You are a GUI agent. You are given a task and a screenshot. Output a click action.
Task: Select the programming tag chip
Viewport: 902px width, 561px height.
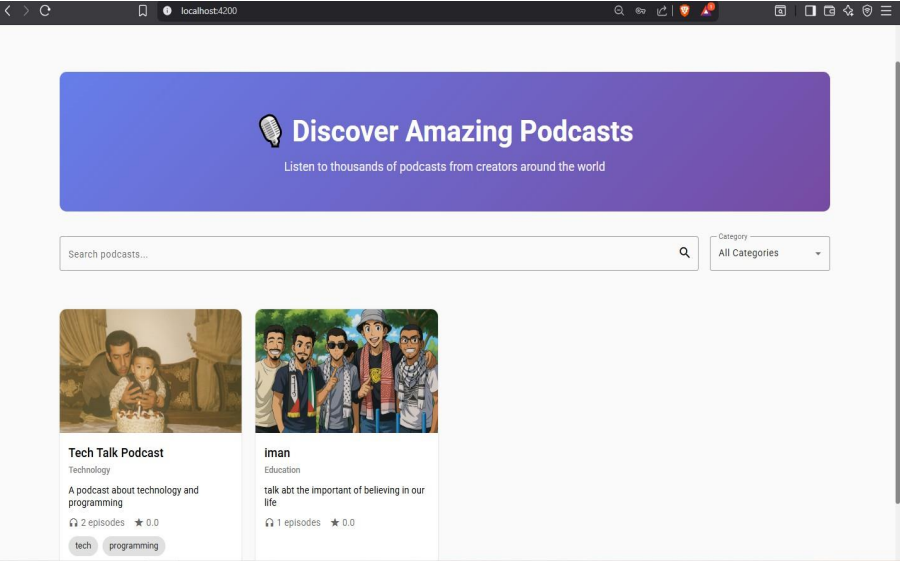pyautogui.click(x=133, y=545)
